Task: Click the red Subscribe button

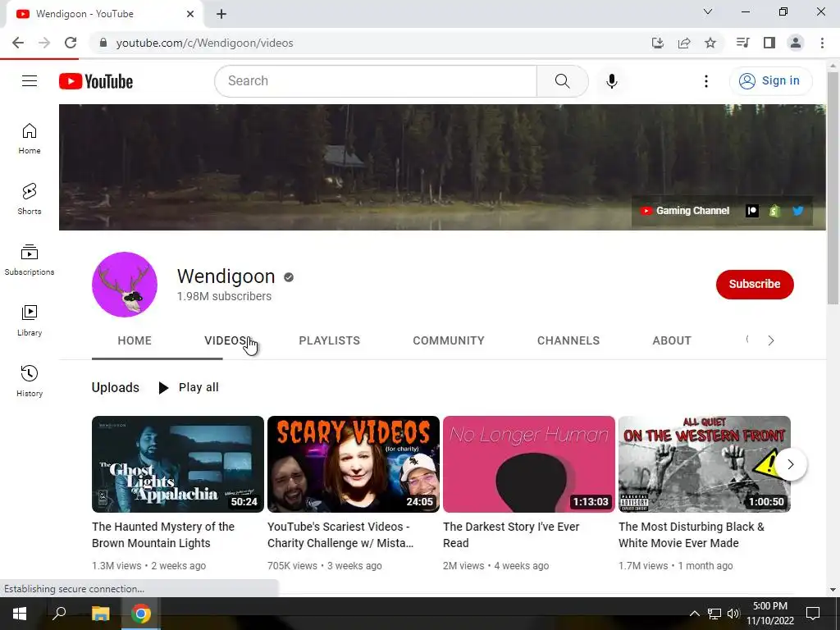Action: [755, 285]
